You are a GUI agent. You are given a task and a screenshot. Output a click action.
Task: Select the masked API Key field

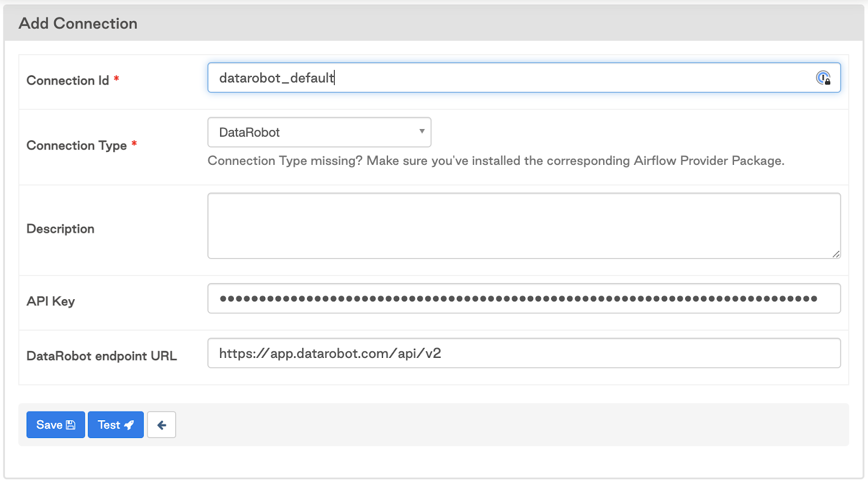[524, 299]
